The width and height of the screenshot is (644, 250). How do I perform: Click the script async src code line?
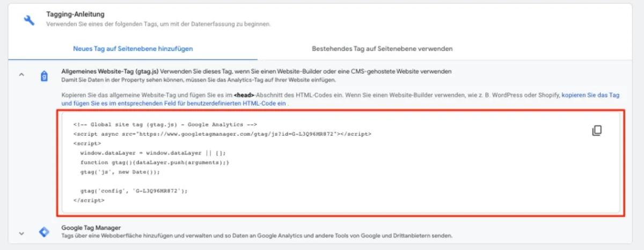(x=222, y=134)
